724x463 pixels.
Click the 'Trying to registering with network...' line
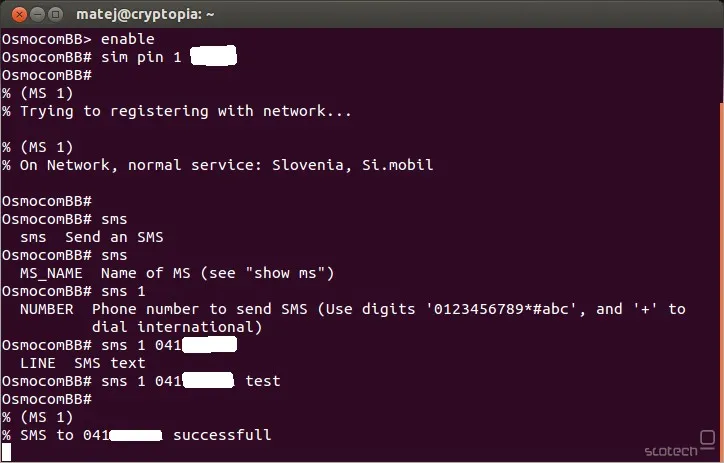[186, 111]
